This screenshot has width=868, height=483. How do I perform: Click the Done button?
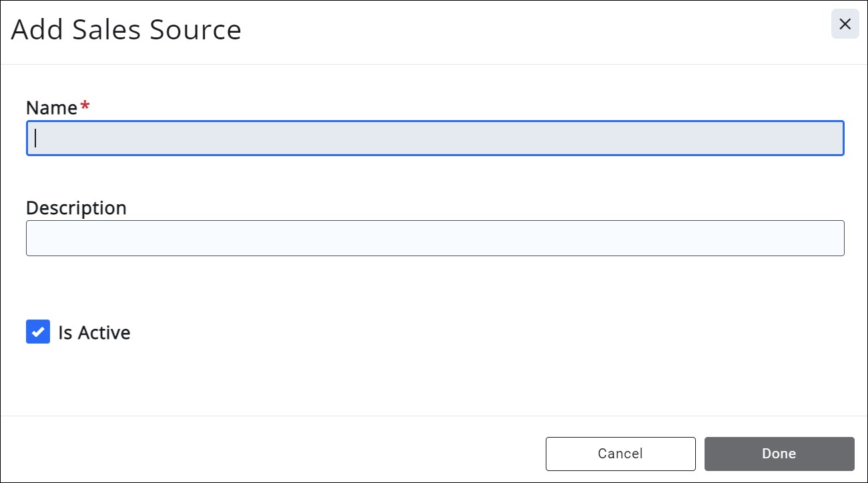pos(779,454)
